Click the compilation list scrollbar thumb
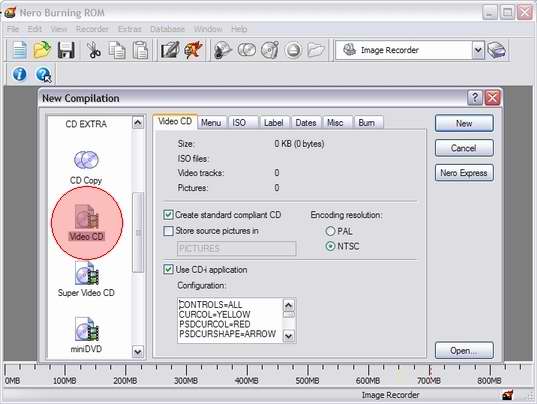Screen dimensions: 537x404 138,232
